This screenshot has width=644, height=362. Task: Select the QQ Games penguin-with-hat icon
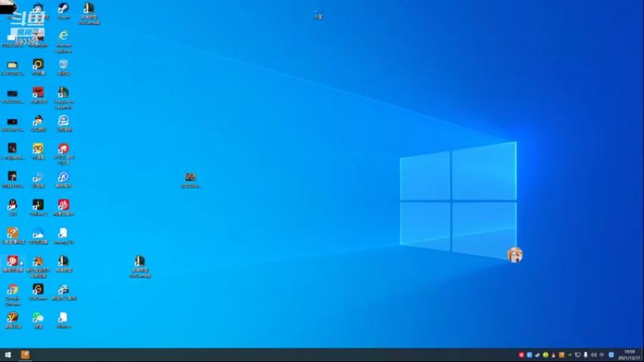38,123
